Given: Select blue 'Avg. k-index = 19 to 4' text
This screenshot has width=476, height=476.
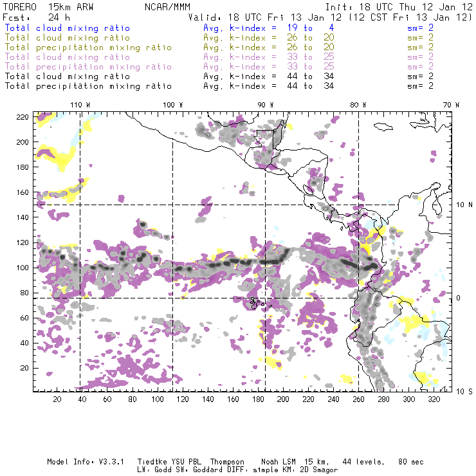Looking at the screenshot, I should coord(269,28).
